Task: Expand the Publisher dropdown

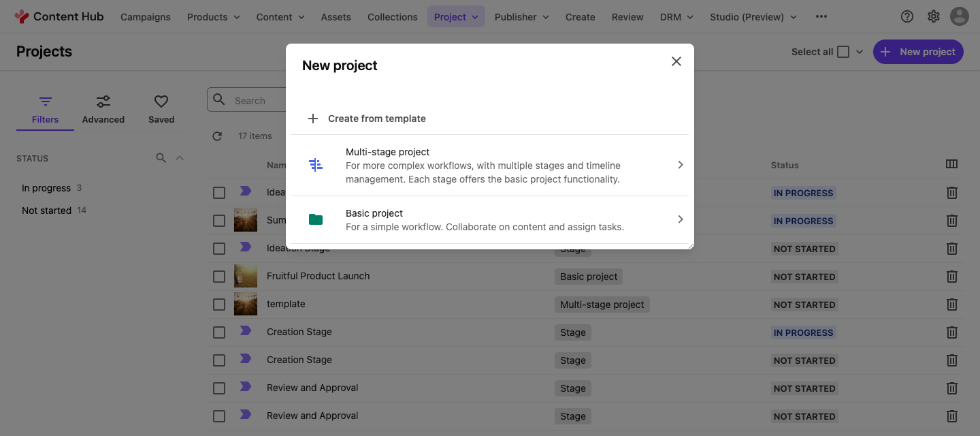Action: 521,16
